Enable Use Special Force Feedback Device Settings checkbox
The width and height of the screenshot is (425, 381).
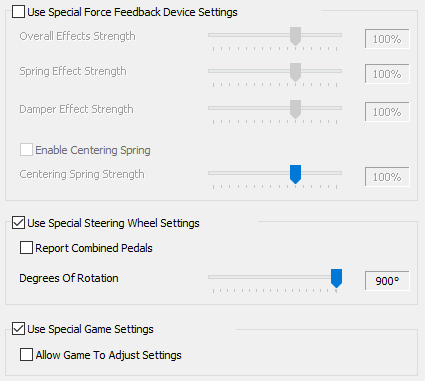tap(18, 12)
